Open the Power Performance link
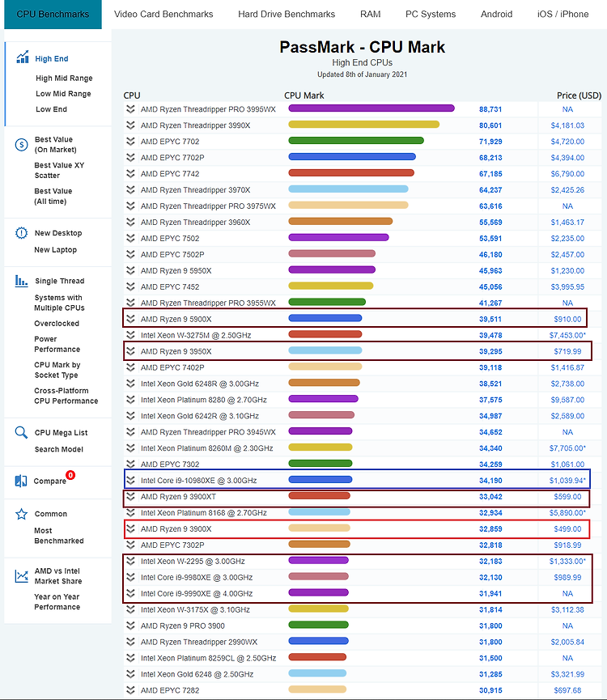This screenshot has width=607, height=700. [x=57, y=344]
